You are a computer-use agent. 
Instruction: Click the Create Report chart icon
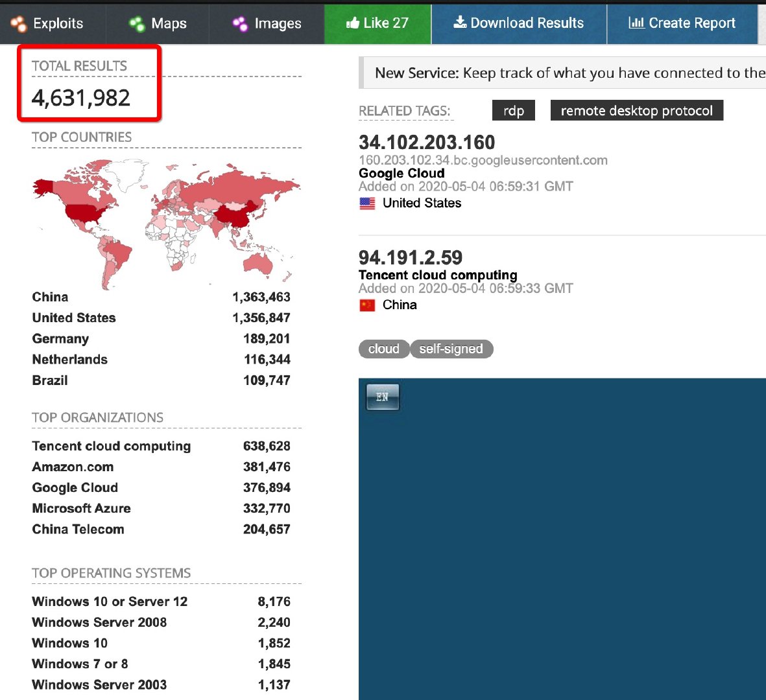[636, 23]
